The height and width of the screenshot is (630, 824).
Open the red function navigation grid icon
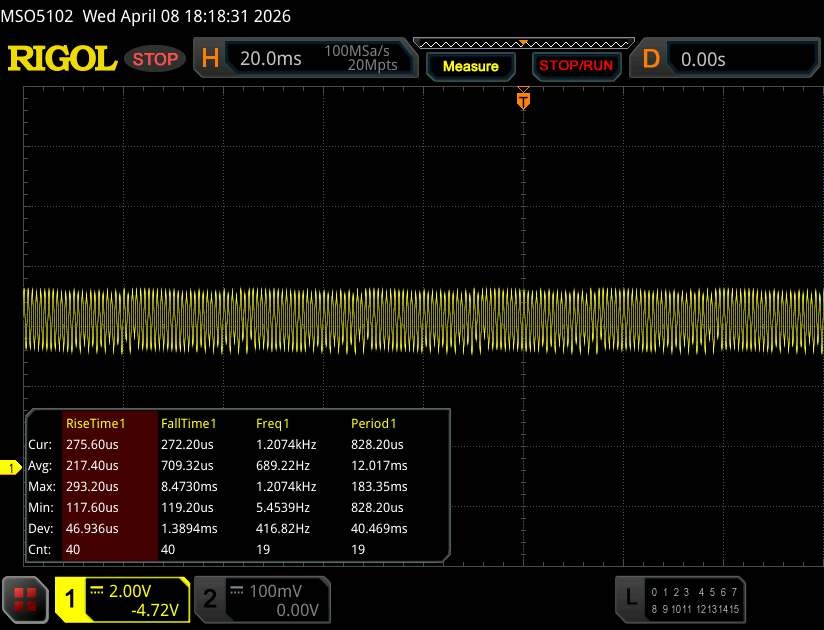[25, 598]
